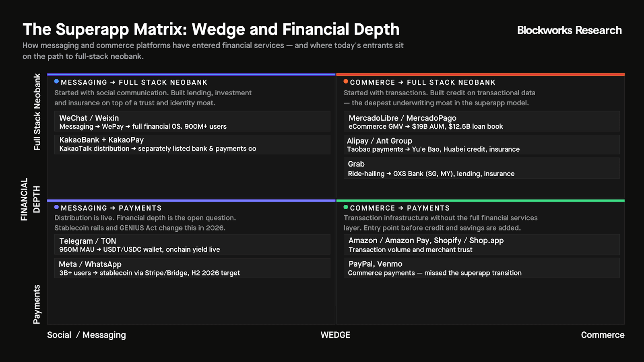Image resolution: width=644 pixels, height=362 pixels.
Task: Select the Amazon Pay, Shopify card
Action: [x=482, y=245]
